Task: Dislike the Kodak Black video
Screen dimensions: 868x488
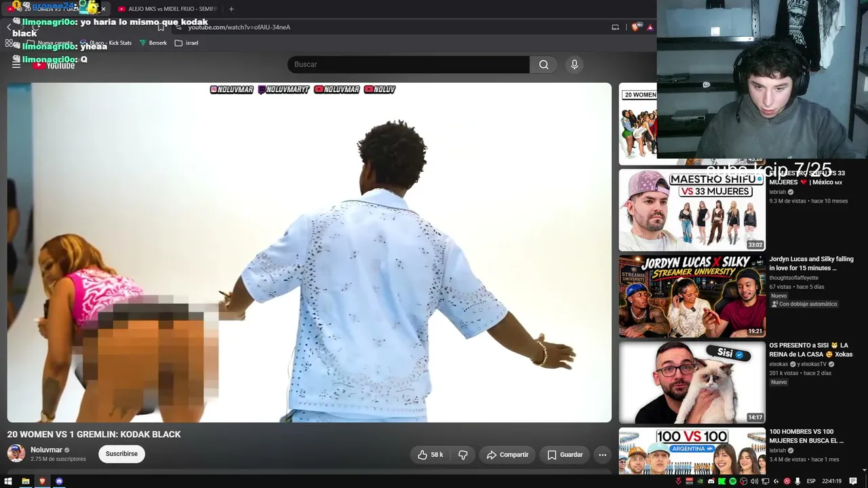Action: tap(463, 455)
